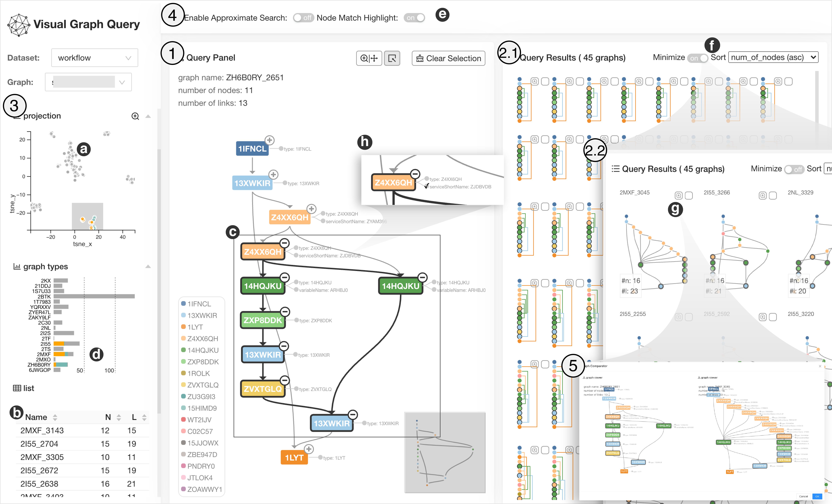Click minus icon on ZVXTGLQ node
Image resolution: width=832 pixels, height=504 pixels.
[285, 380]
